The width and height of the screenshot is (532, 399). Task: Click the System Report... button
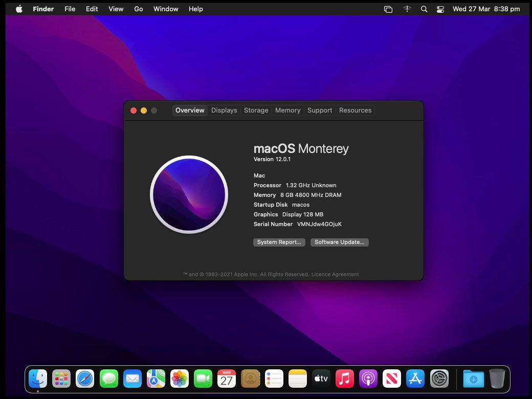(279, 242)
